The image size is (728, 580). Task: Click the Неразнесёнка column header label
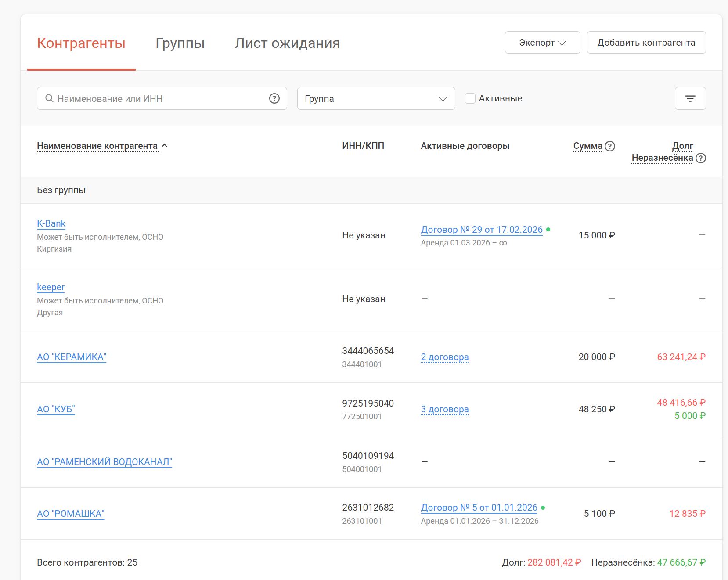(662, 158)
